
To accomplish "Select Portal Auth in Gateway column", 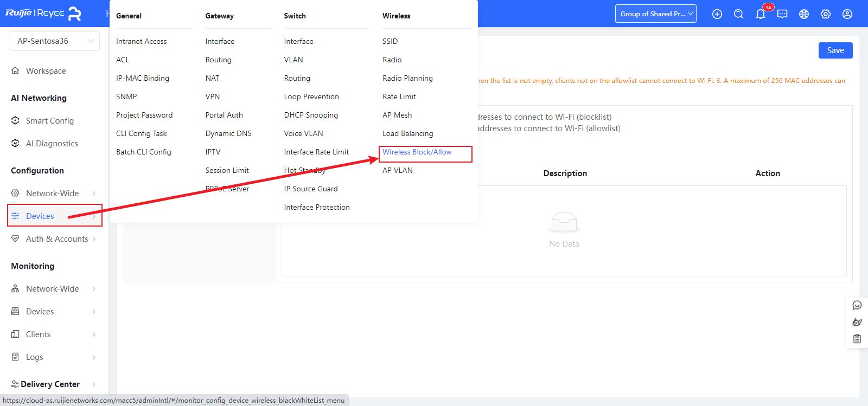I will click(x=224, y=115).
